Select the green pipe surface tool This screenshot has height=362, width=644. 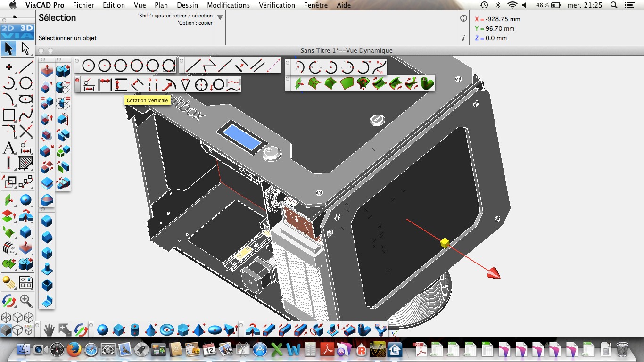click(x=427, y=83)
